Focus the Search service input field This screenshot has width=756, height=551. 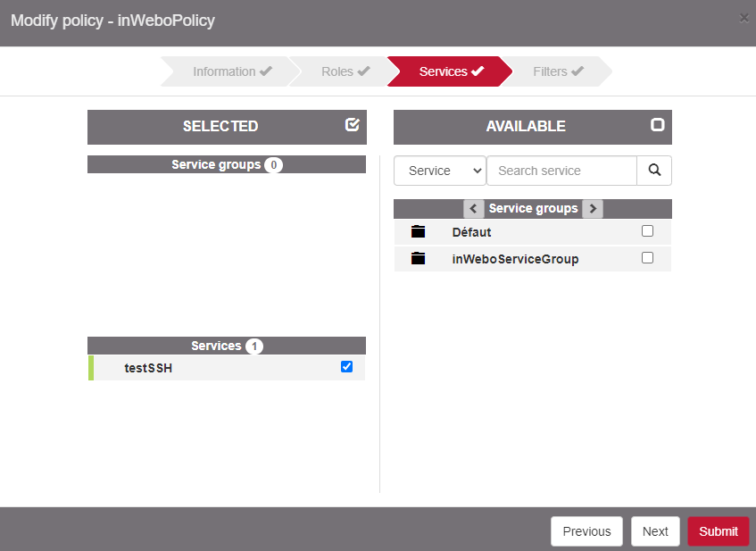[561, 171]
